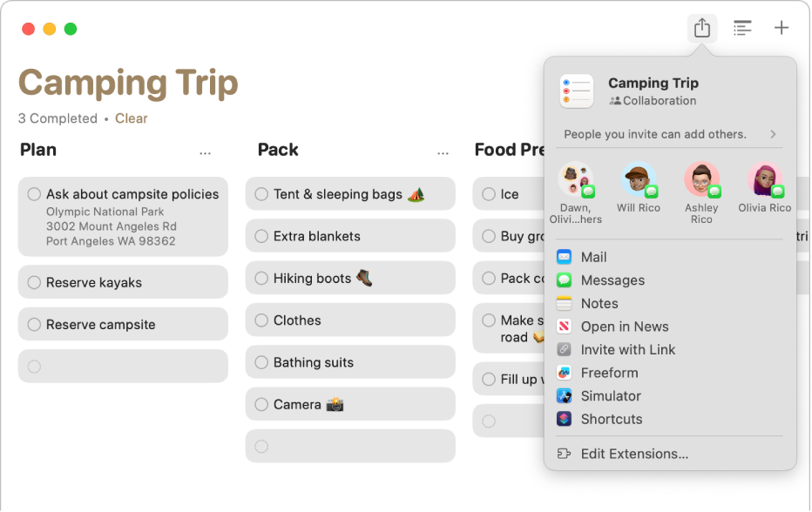Select the Freeform app icon

coord(565,373)
